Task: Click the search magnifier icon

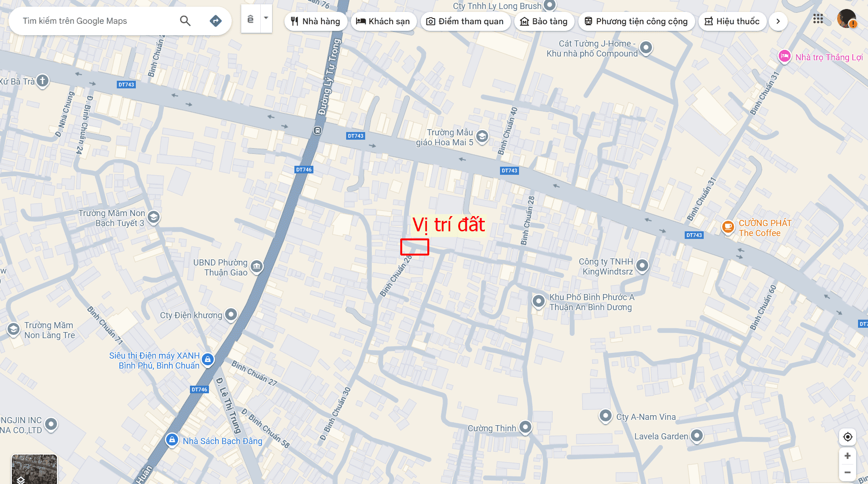Action: click(185, 21)
